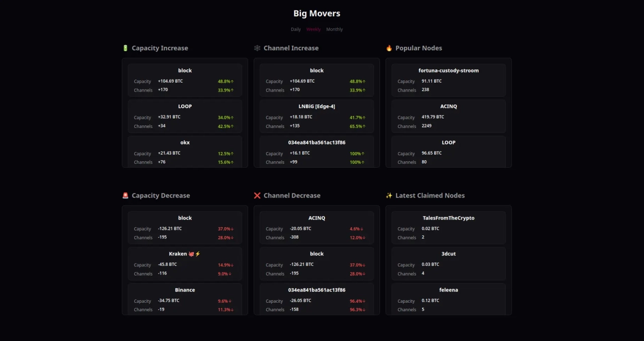Open the feleena node card

(448, 290)
